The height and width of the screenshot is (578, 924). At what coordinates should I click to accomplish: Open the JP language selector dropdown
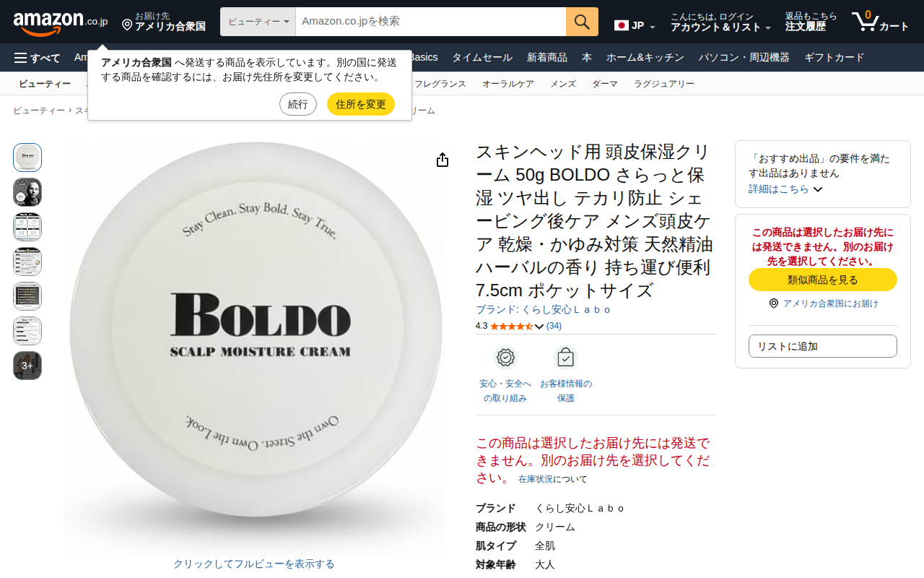(635, 26)
